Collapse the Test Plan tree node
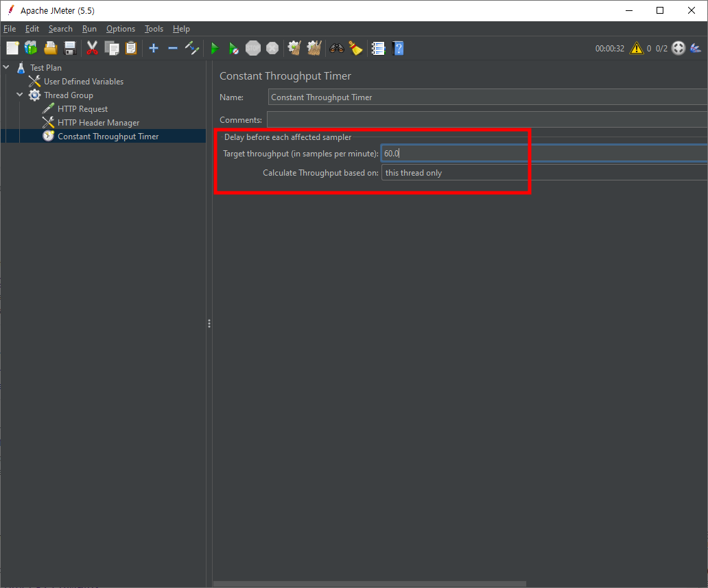The image size is (708, 588). pyautogui.click(x=6, y=67)
